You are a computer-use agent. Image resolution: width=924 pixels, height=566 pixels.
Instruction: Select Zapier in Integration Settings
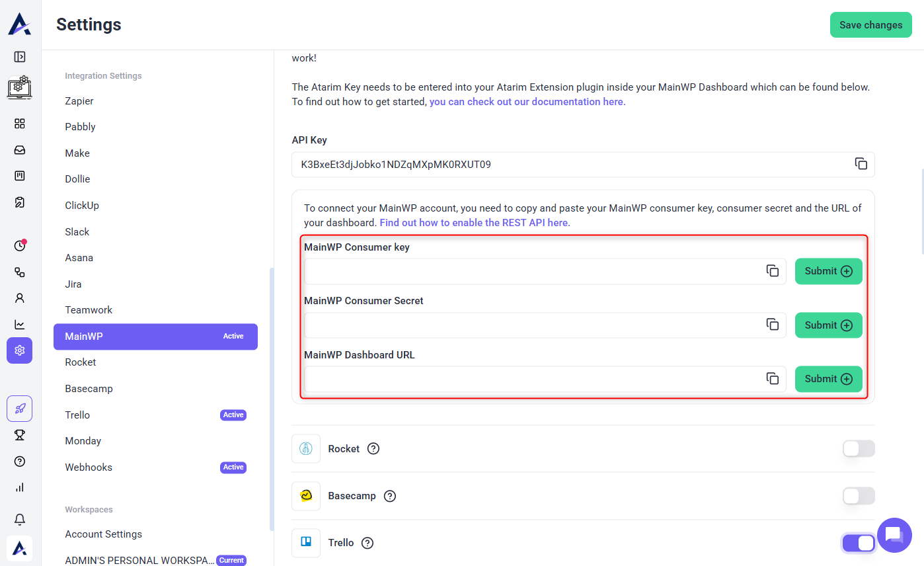click(x=79, y=101)
